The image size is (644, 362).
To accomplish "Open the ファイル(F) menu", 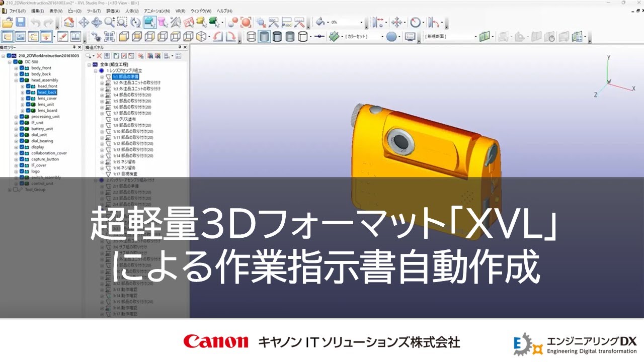I will click(17, 11).
